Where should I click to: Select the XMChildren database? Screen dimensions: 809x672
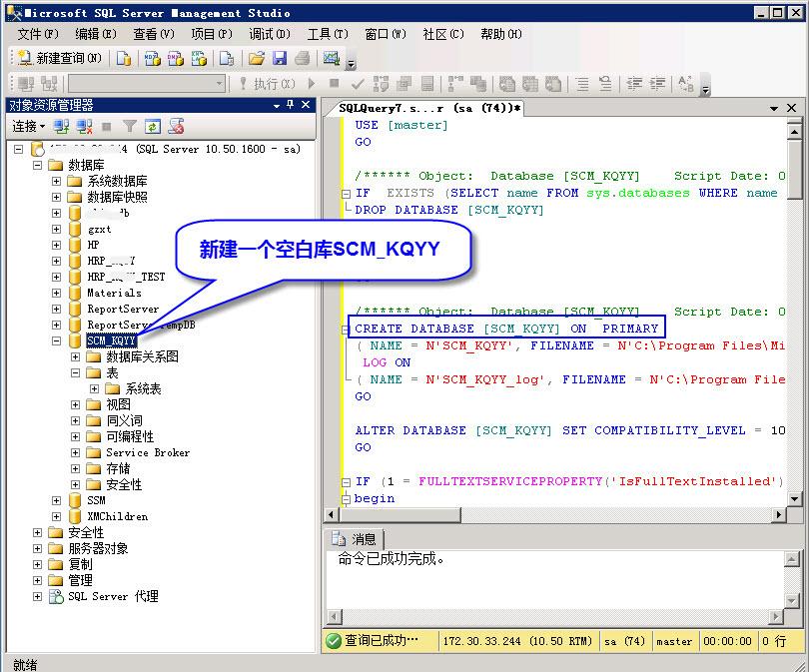[117, 516]
